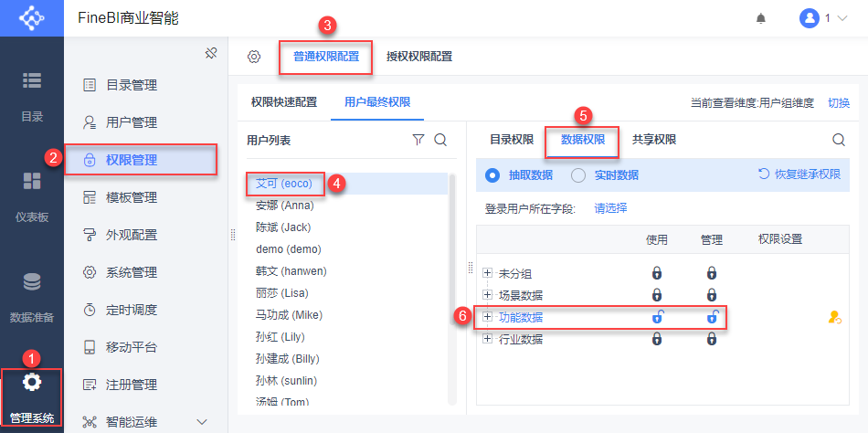Select the 实时数据 radio button

pos(578,175)
